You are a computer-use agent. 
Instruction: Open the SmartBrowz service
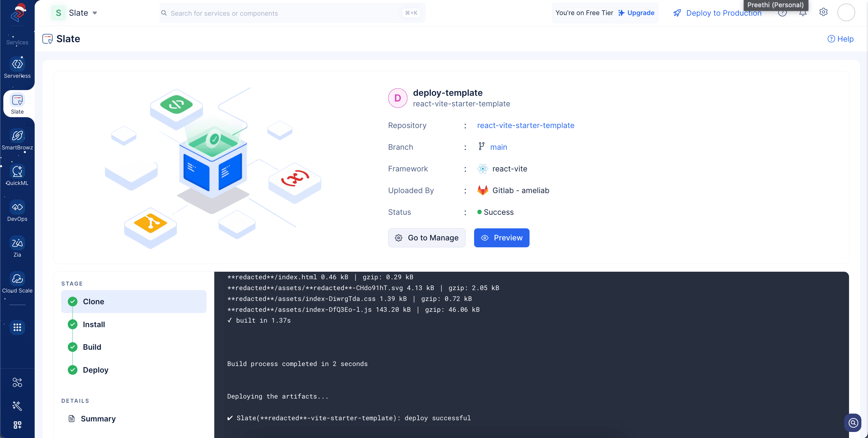(17, 140)
